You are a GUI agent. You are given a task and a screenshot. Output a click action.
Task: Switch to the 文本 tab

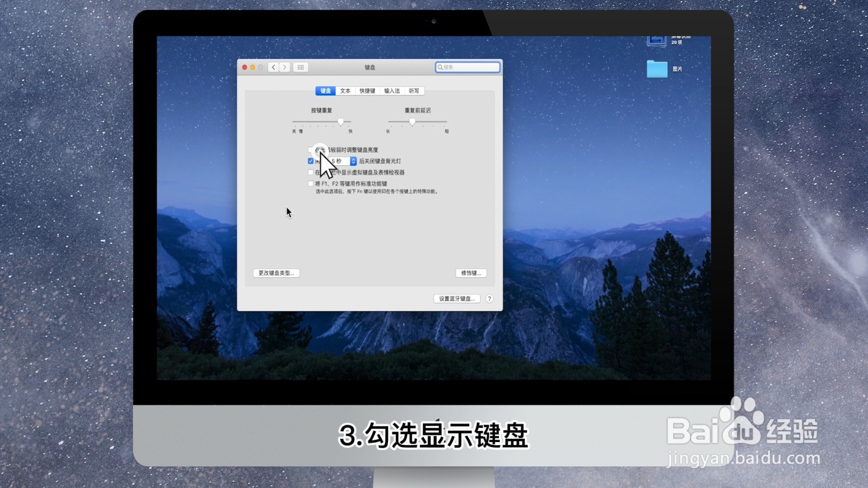pos(346,91)
